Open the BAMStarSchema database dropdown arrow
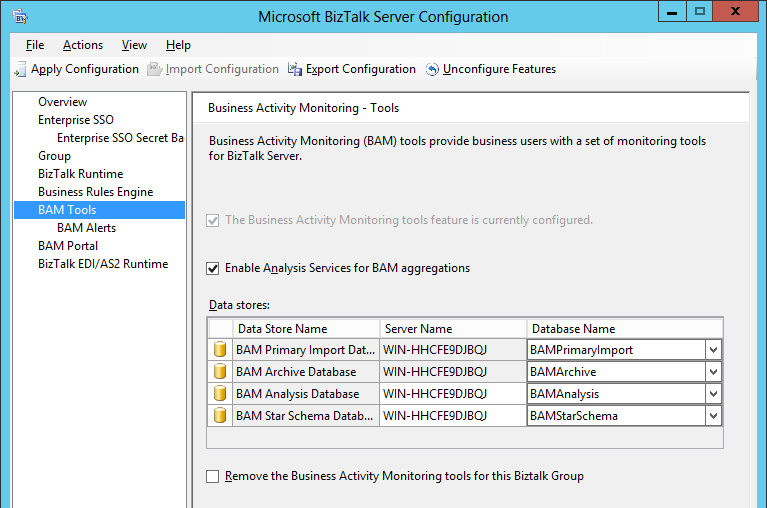This screenshot has height=508, width=767. click(x=713, y=416)
